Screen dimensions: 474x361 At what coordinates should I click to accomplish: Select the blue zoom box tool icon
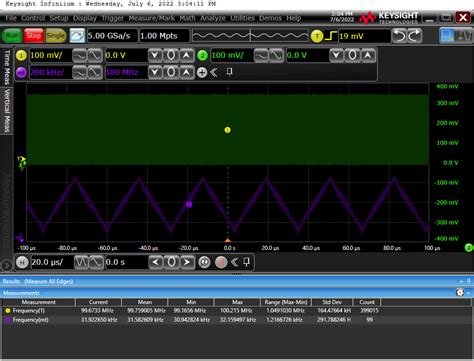[447, 36]
